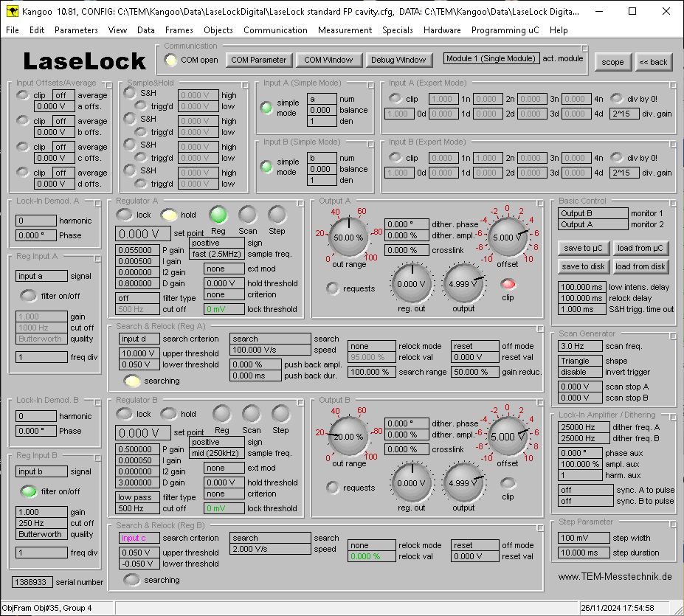Click the COM open status LED
This screenshot has width=684, height=616.
[171, 60]
